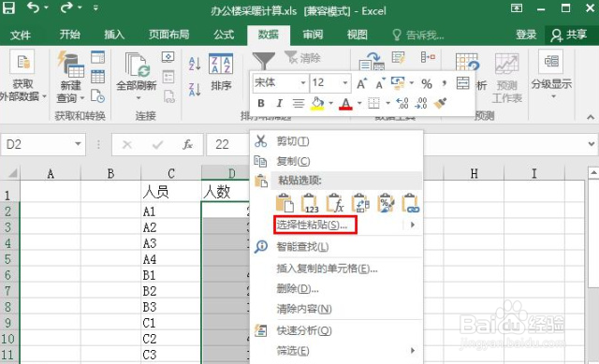Click paste link icon
The width and height of the screenshot is (599, 364).
coord(411,203)
